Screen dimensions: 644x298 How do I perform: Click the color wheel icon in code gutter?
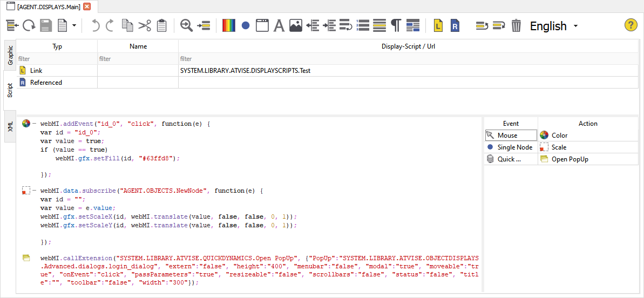pyautogui.click(x=26, y=123)
